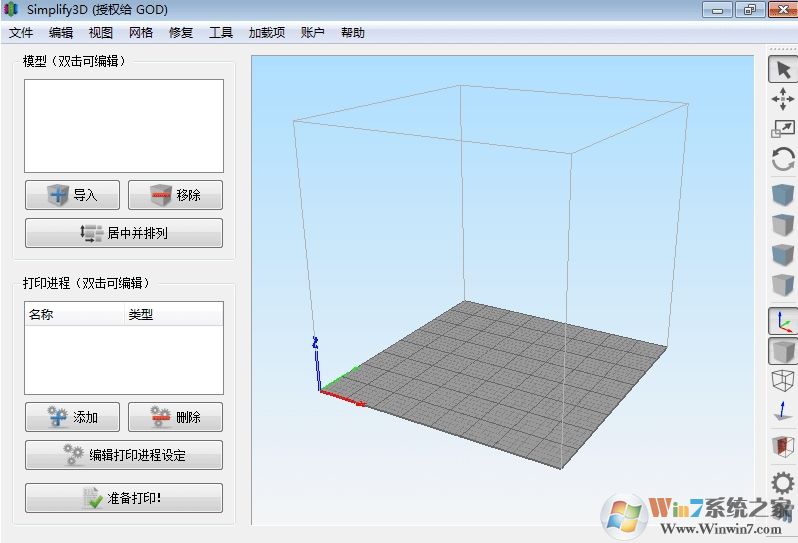Toggle wireframe rendering cube icon
This screenshot has height=543, width=798.
pyautogui.click(x=783, y=380)
